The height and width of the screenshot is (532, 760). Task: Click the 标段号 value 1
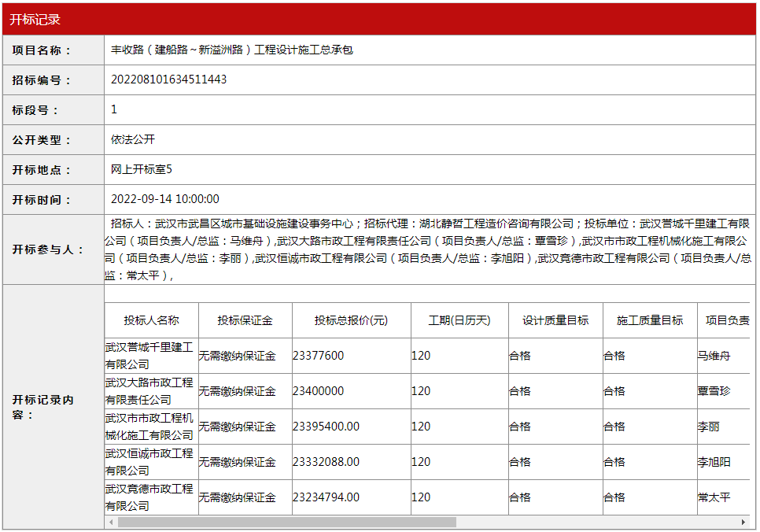point(114,109)
